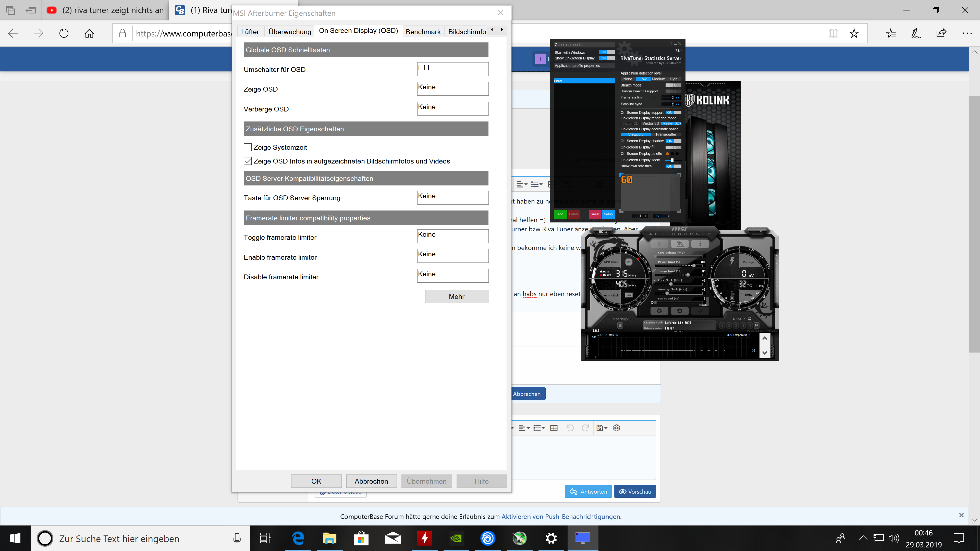Click the Afterburner save profile icon

click(756, 325)
